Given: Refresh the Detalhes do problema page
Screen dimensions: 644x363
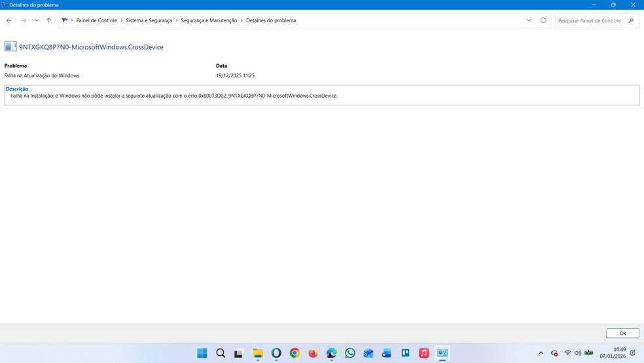Looking at the screenshot, I should tap(543, 20).
